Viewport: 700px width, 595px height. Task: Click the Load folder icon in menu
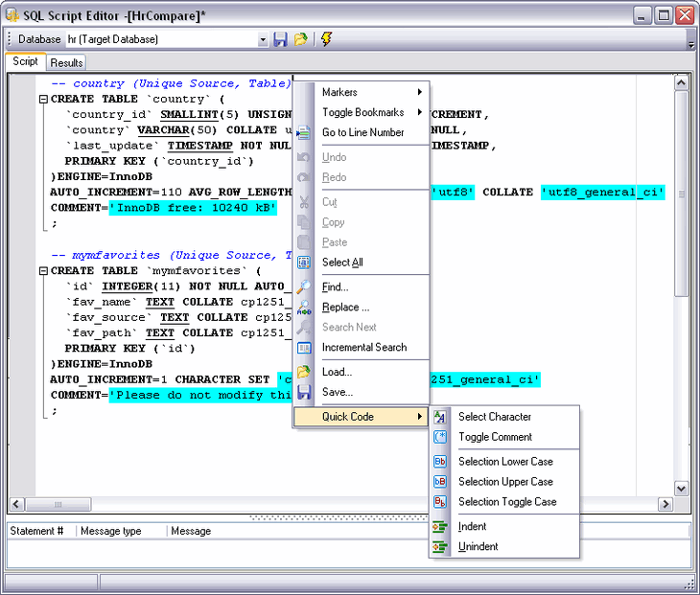click(304, 372)
